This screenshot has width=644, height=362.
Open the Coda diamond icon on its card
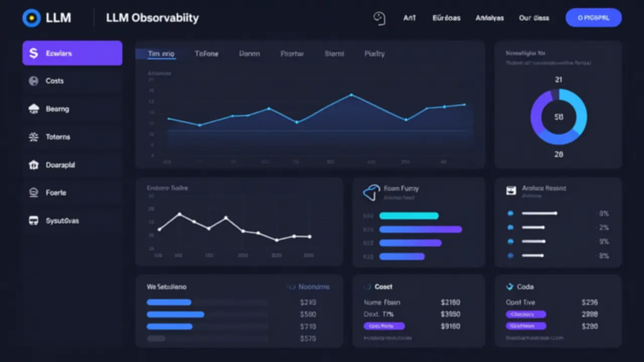[x=510, y=287]
